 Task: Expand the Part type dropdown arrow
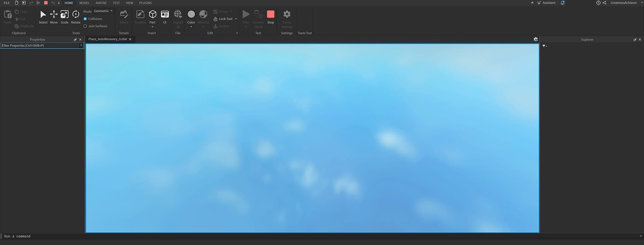tap(152, 27)
